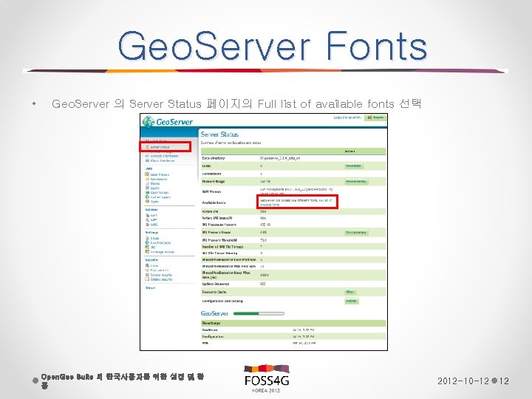This screenshot has width=532, height=399.
Task: Click the GeoWebCache settings icon
Action: pyautogui.click(x=147, y=242)
